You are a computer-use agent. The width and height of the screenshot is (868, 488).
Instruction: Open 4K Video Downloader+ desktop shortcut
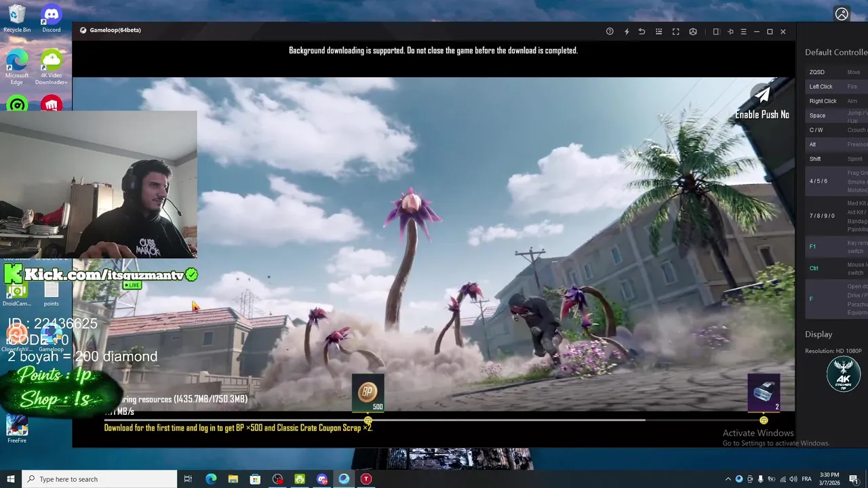pos(52,67)
